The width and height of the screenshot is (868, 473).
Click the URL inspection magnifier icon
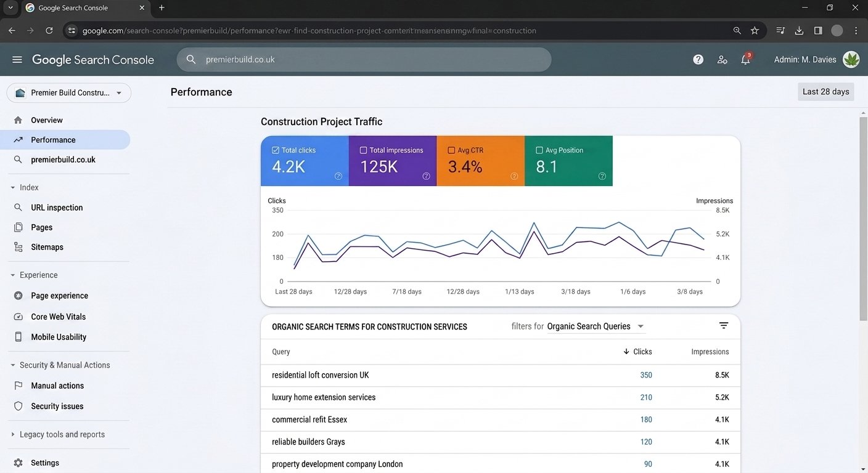[18, 208]
